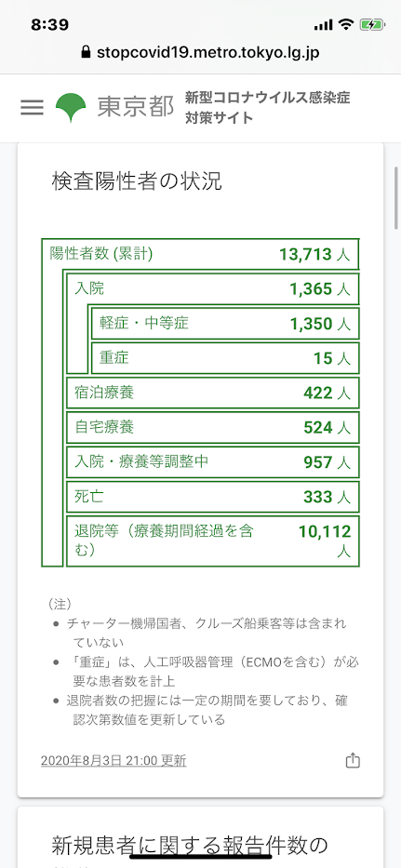Open the hamburger navigation menu
The width and height of the screenshot is (401, 868).
(x=33, y=107)
